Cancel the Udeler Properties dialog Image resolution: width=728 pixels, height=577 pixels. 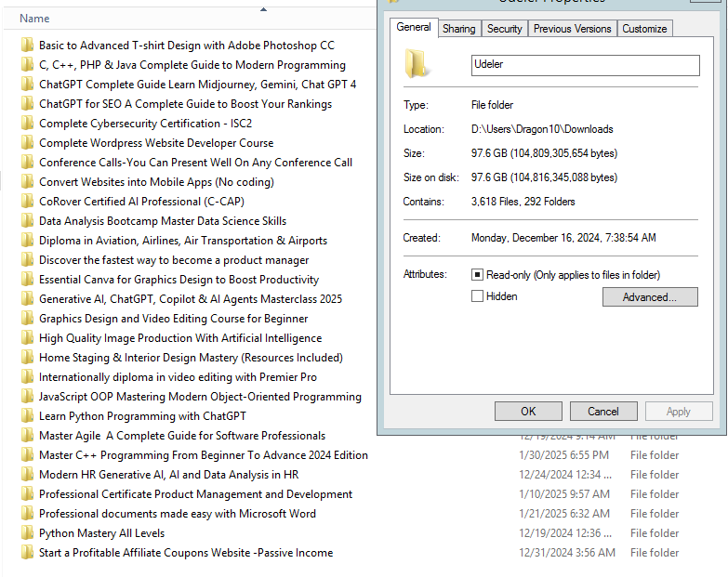pyautogui.click(x=603, y=412)
